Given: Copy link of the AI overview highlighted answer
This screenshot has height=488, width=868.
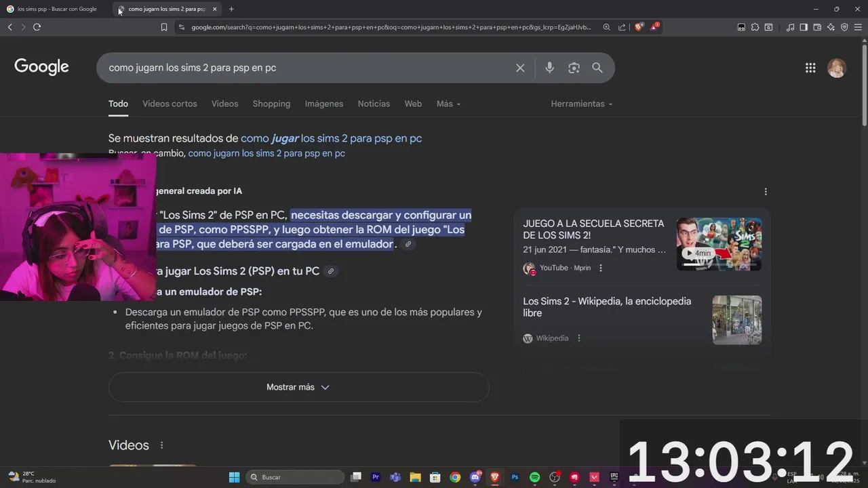Looking at the screenshot, I should [x=408, y=244].
